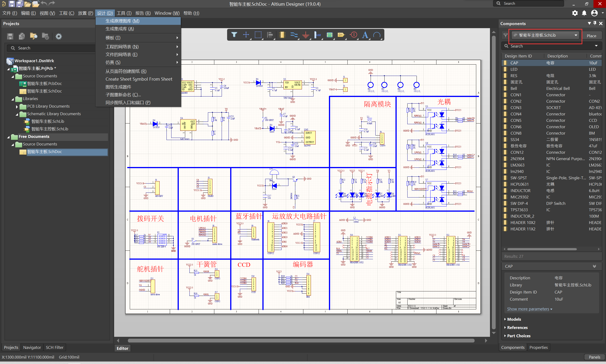Open the 智能车主控板.SchLib library dropdown
This screenshot has height=364, width=606.
(x=575, y=35)
